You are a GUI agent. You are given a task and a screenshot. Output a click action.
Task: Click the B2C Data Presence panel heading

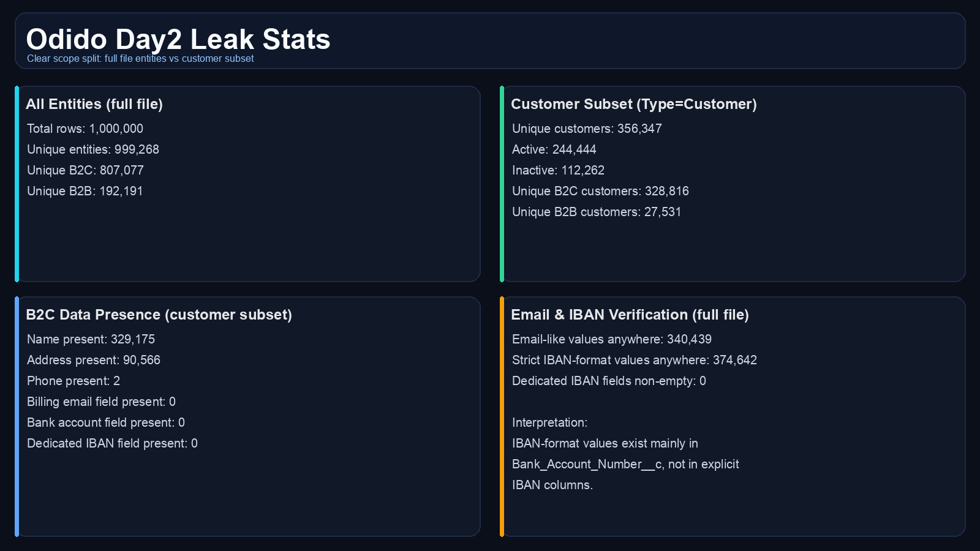159,315
